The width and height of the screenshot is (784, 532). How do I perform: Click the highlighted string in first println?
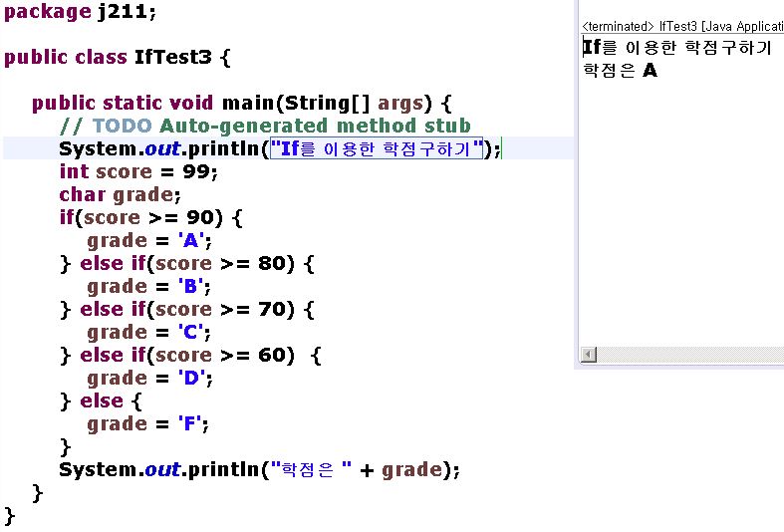coord(377,148)
